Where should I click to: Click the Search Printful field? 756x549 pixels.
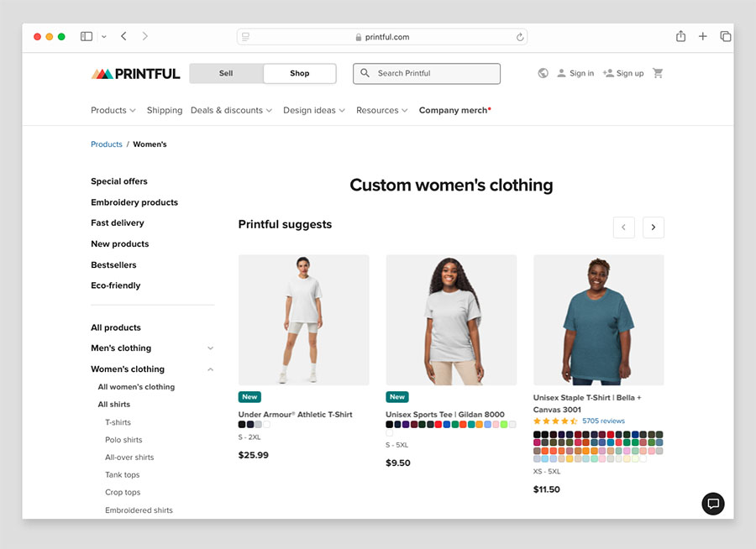tap(427, 73)
